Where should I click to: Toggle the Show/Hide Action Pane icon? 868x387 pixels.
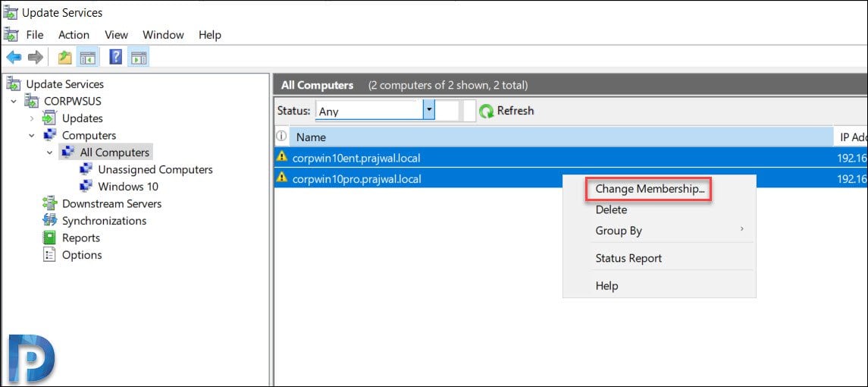[x=139, y=57]
